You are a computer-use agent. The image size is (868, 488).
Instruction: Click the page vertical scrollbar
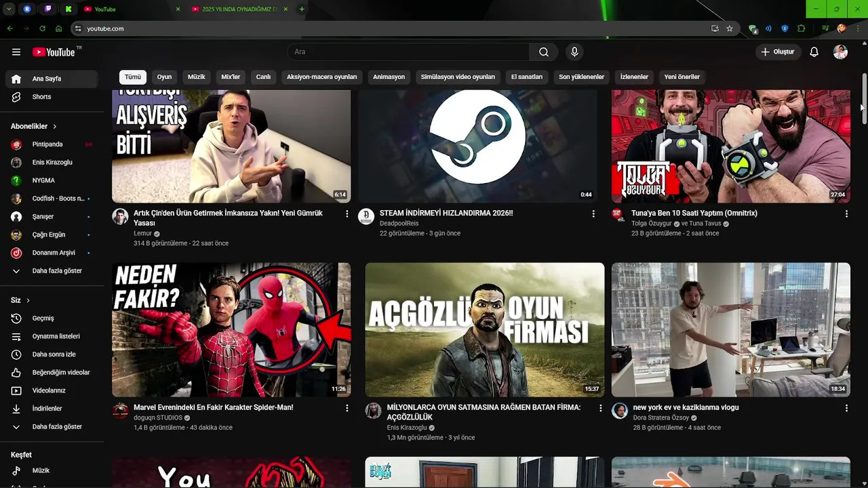865,98
